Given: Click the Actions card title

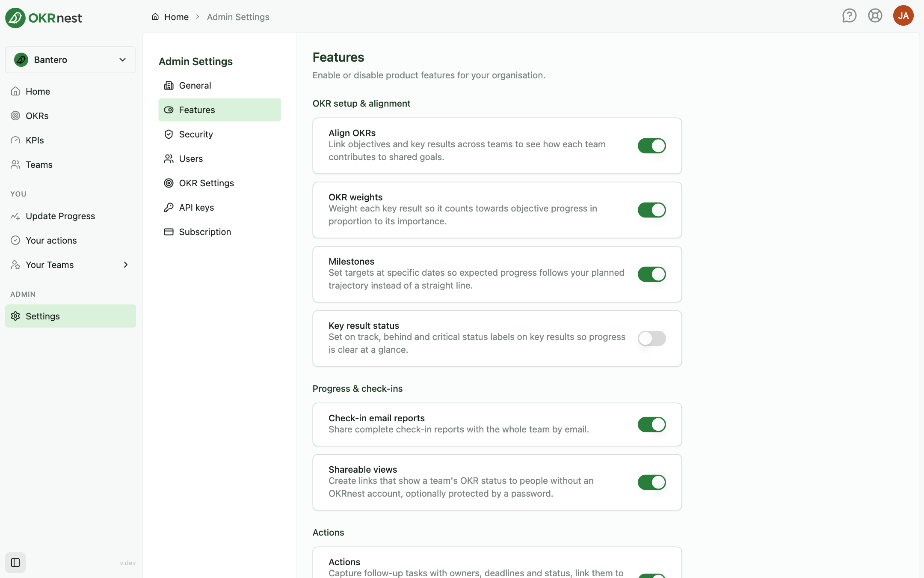Looking at the screenshot, I should coord(344,562).
